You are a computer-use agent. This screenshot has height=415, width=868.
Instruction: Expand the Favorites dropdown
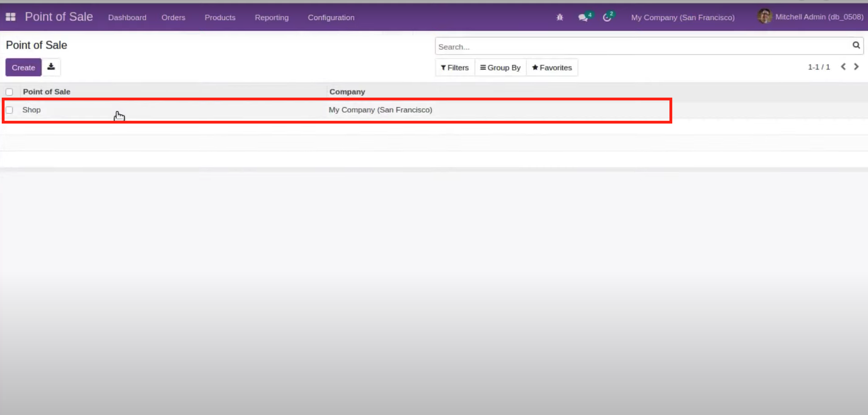coord(552,68)
